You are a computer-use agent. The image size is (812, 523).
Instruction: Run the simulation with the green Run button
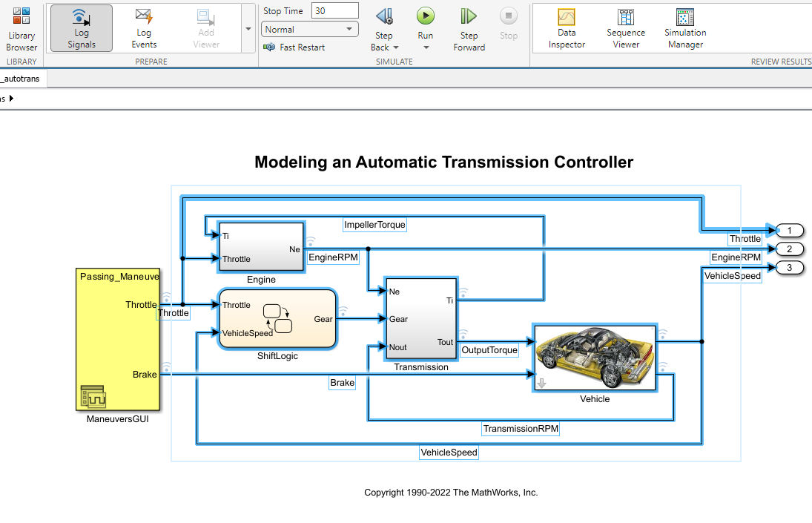[x=425, y=16]
